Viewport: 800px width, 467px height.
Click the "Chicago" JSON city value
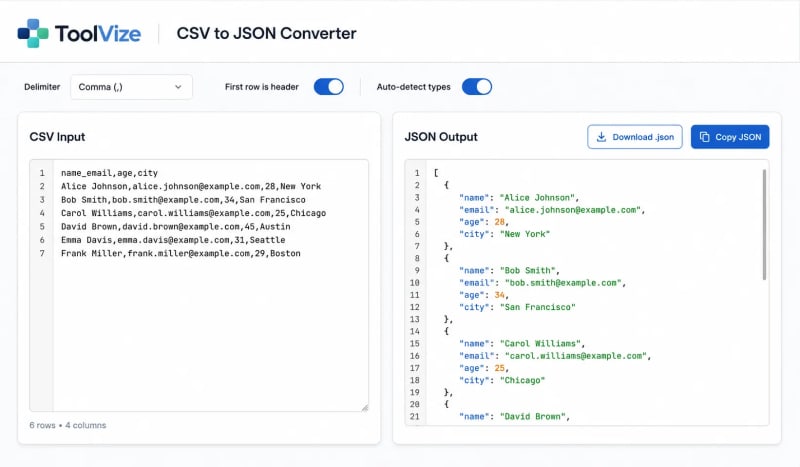522,380
